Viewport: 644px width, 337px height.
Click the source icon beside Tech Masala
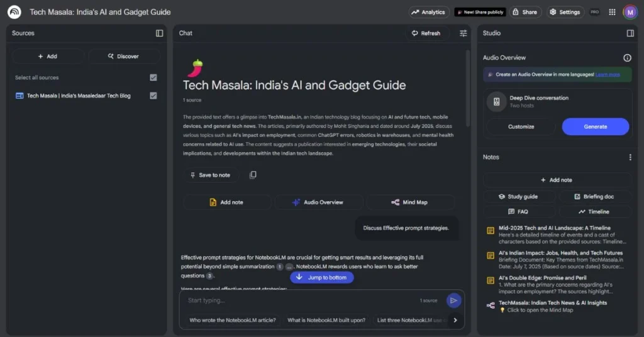pyautogui.click(x=19, y=96)
